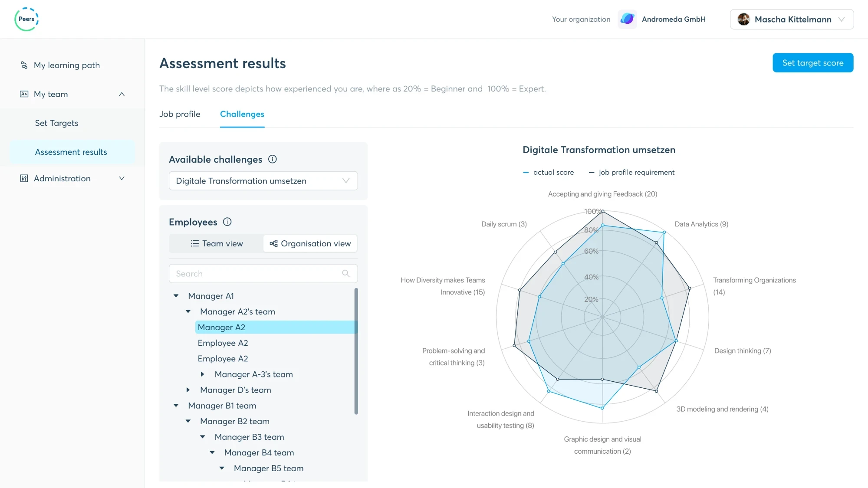Click the Peers logo
The height and width of the screenshot is (488, 868).
(x=26, y=19)
